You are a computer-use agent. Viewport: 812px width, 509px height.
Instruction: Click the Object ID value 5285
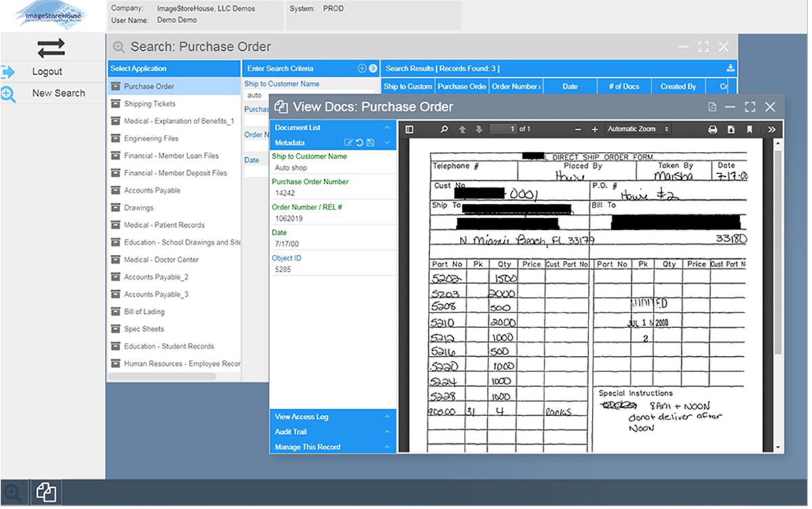pyautogui.click(x=283, y=269)
